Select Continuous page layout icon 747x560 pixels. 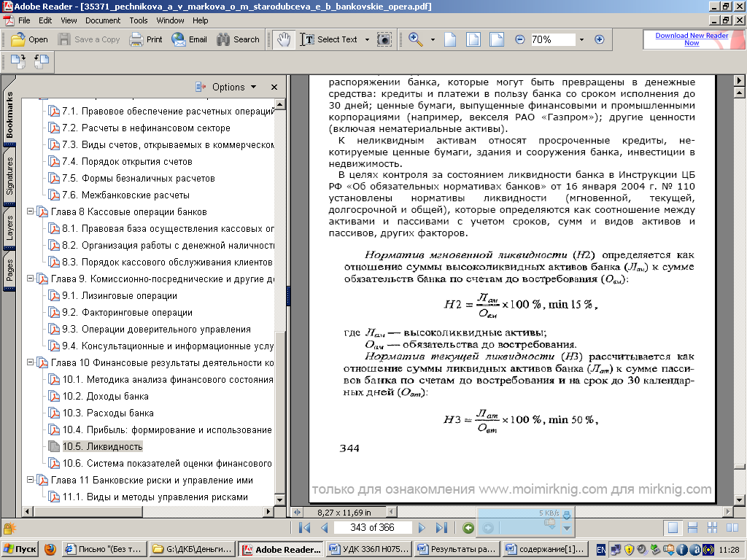pyautogui.click(x=693, y=528)
